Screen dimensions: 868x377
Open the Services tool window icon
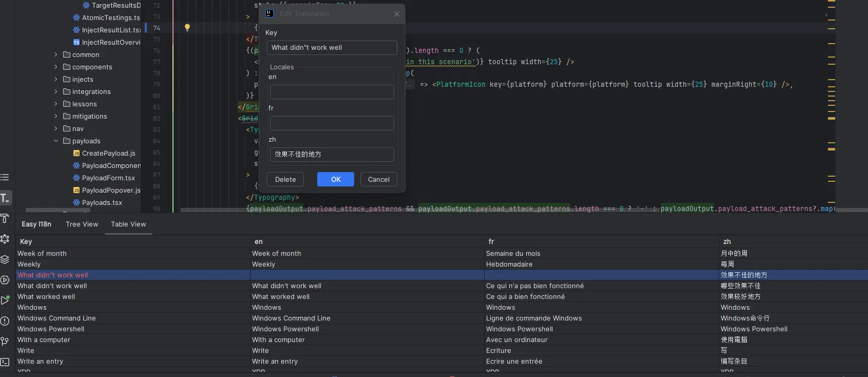pos(5,280)
